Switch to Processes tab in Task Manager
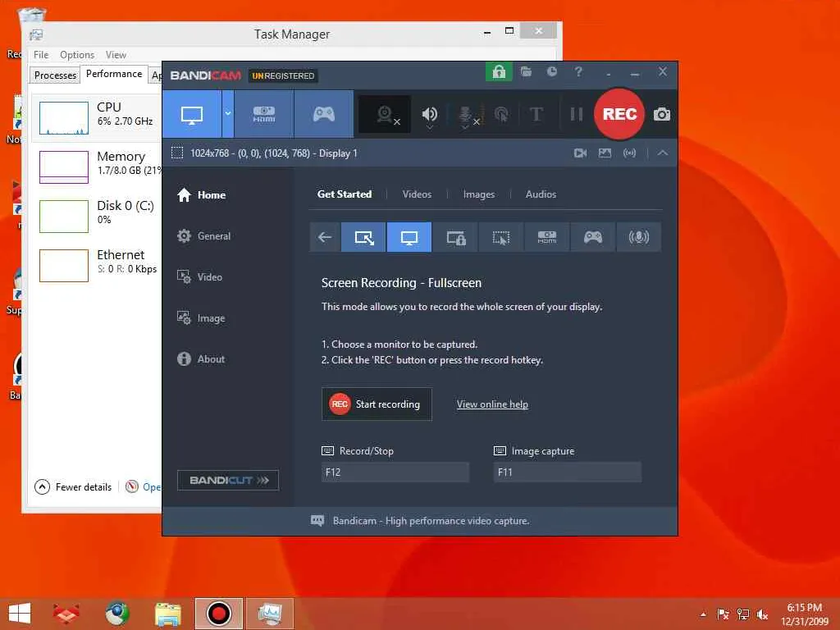Viewport: 840px width, 630px height. (x=55, y=75)
